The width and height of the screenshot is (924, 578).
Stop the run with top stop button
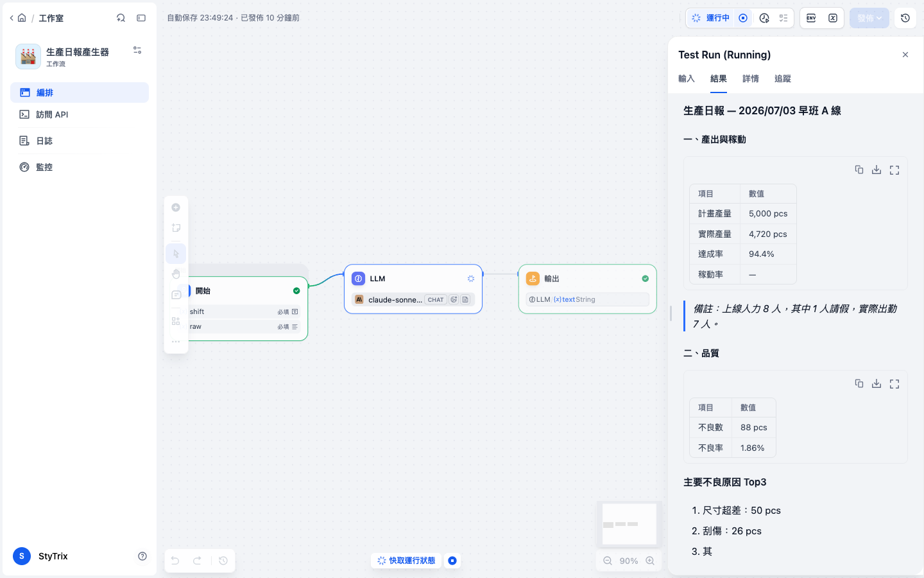(x=743, y=18)
